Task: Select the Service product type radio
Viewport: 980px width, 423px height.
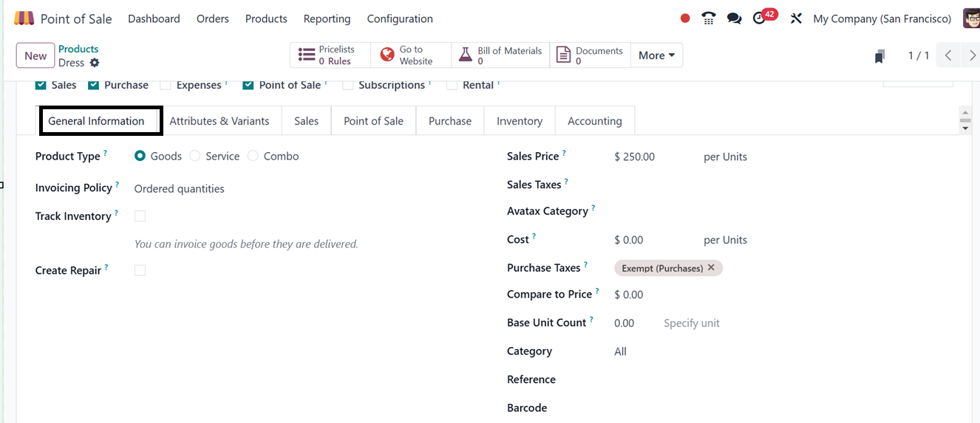Action: coord(195,157)
